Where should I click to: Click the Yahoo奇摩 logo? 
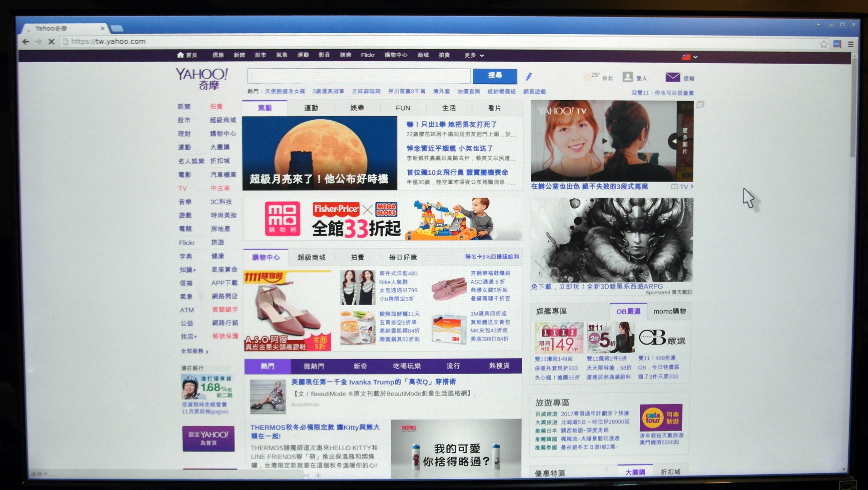(202, 79)
